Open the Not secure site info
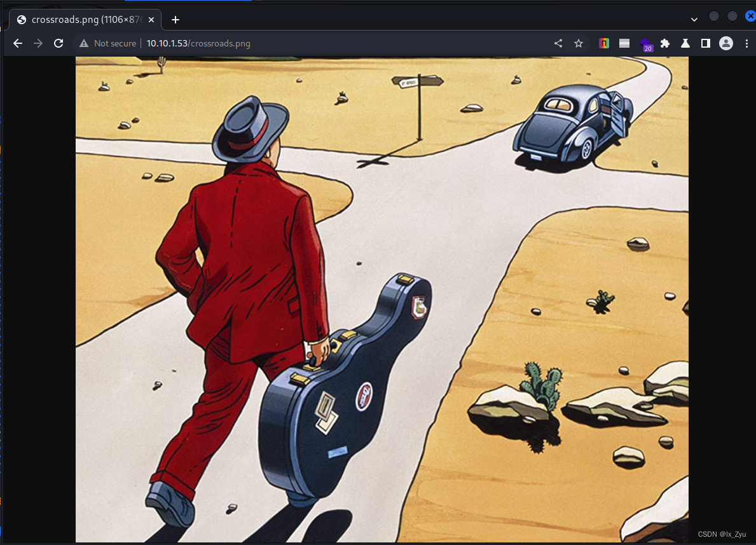The image size is (756, 545). pyautogui.click(x=107, y=43)
